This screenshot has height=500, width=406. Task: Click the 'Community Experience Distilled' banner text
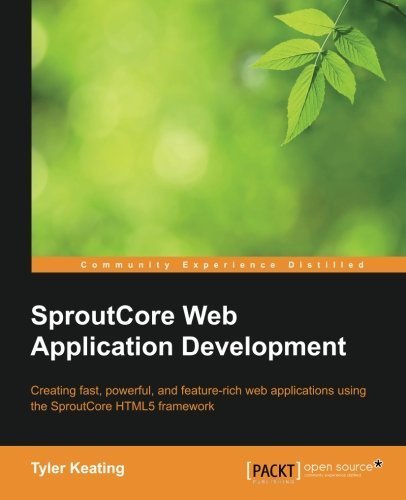tap(223, 265)
